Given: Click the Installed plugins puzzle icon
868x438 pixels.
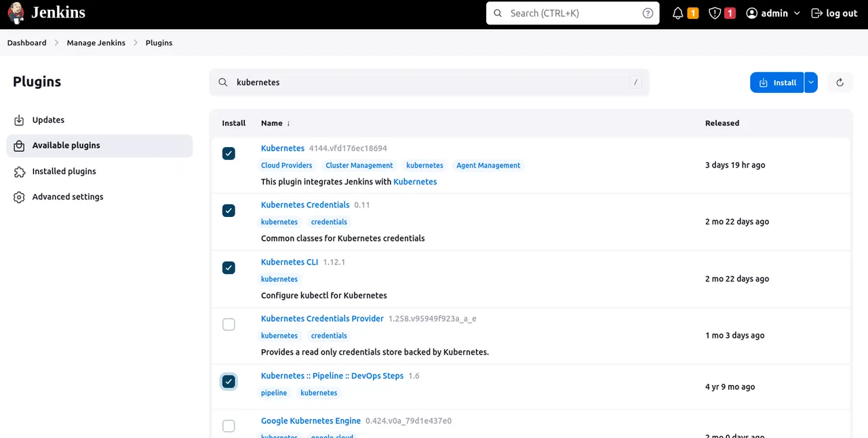Looking at the screenshot, I should click(19, 172).
